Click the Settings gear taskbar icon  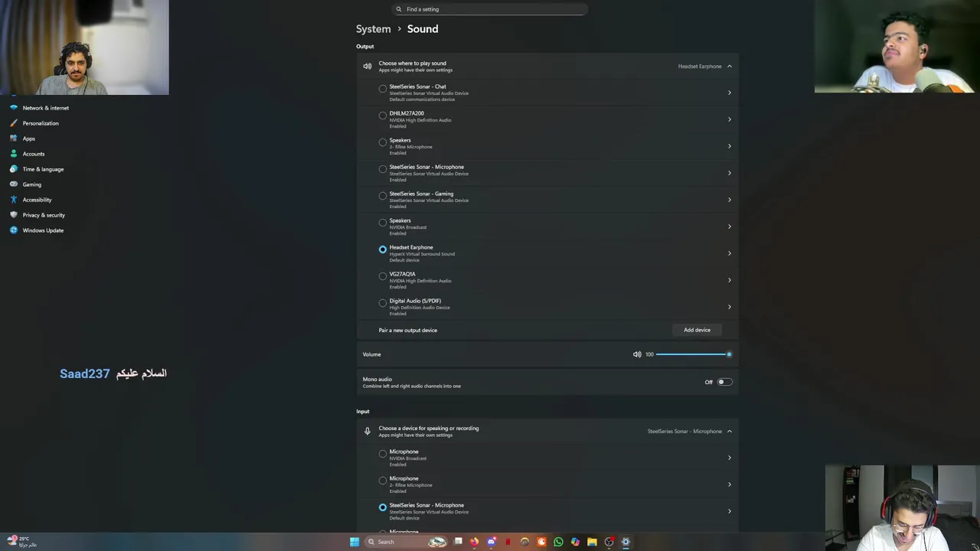pyautogui.click(x=626, y=542)
